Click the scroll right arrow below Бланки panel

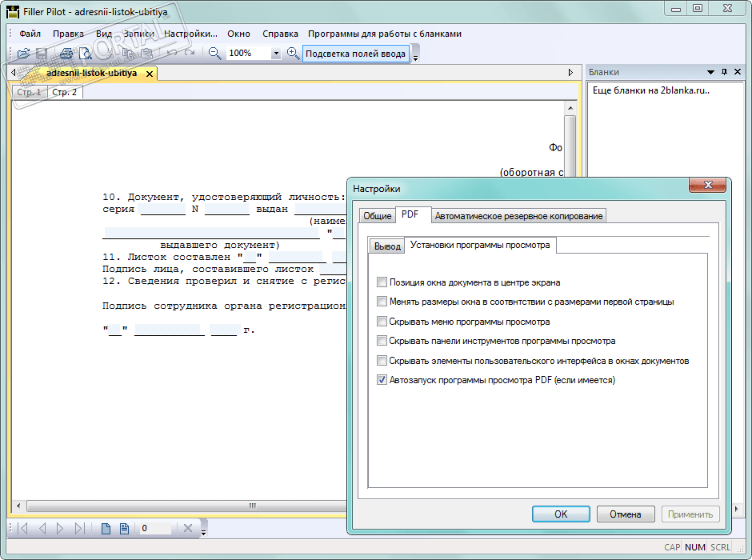[737, 508]
